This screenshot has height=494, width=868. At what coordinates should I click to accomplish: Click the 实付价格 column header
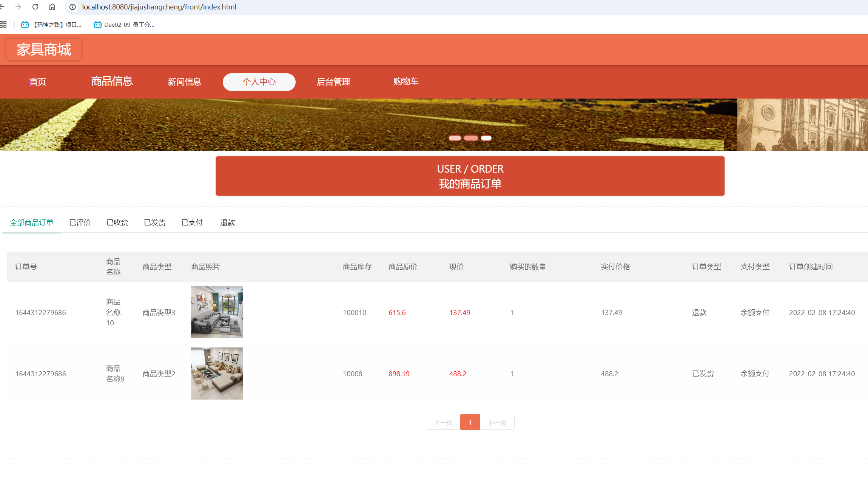(x=616, y=267)
